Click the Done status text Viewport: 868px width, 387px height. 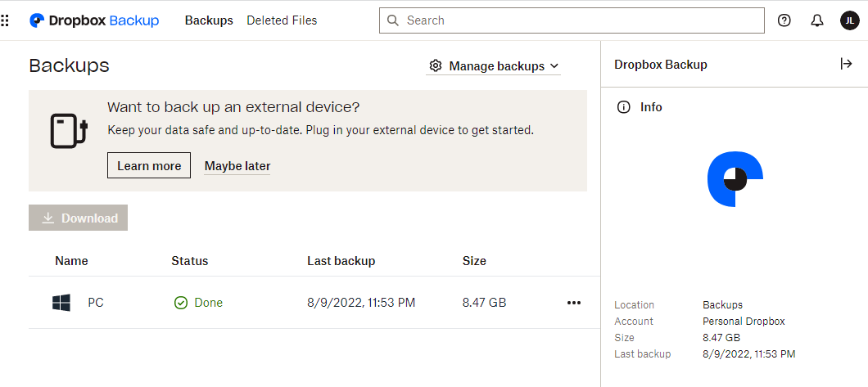(208, 303)
